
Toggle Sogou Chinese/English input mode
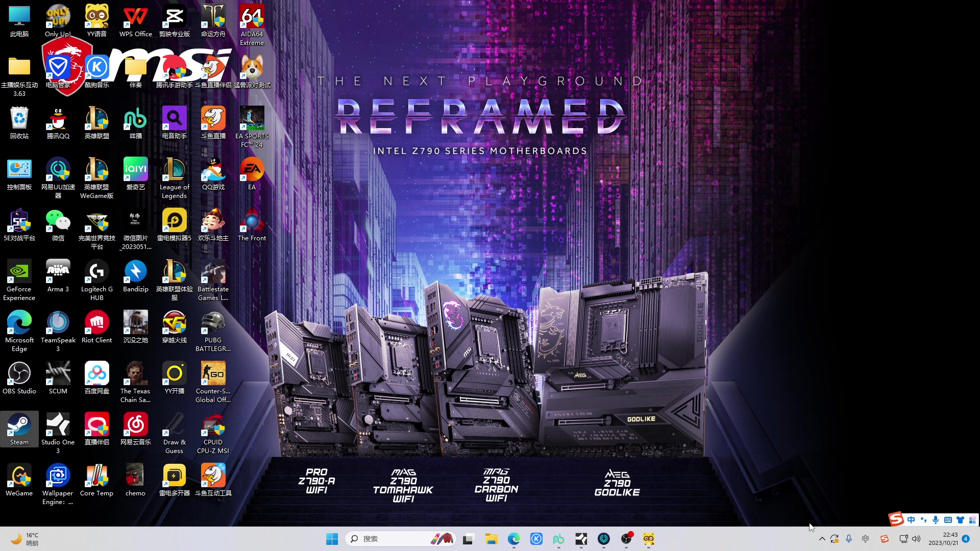pos(911,520)
